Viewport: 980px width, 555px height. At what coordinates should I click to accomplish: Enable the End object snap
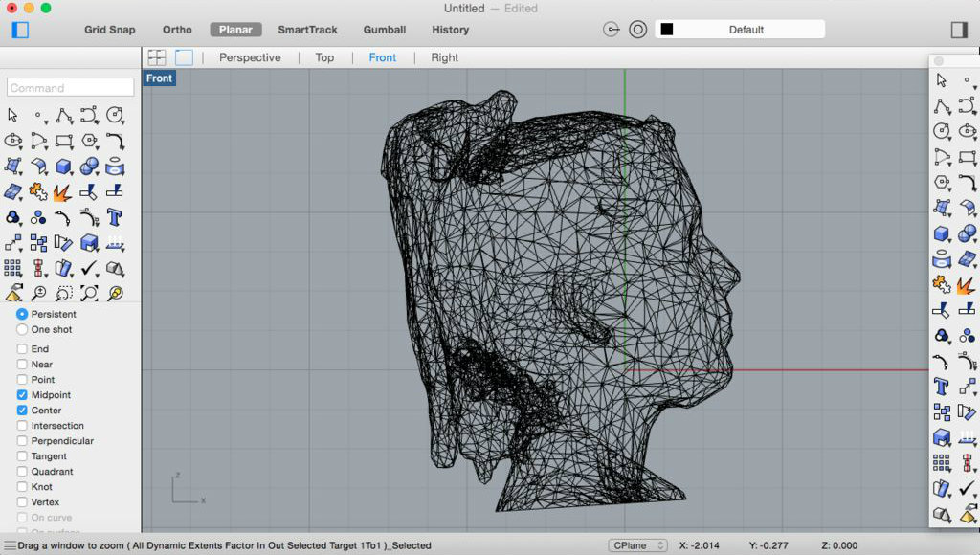point(22,348)
